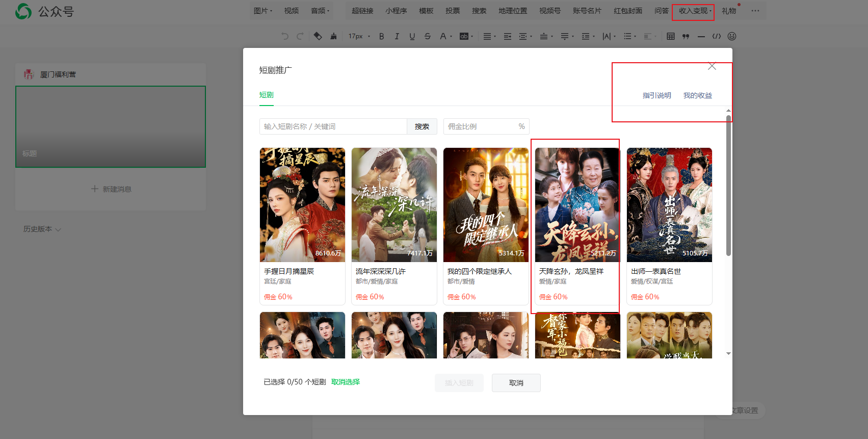Image resolution: width=868 pixels, height=439 pixels.
Task: Open the more options ellipsis menu
Action: tap(755, 11)
